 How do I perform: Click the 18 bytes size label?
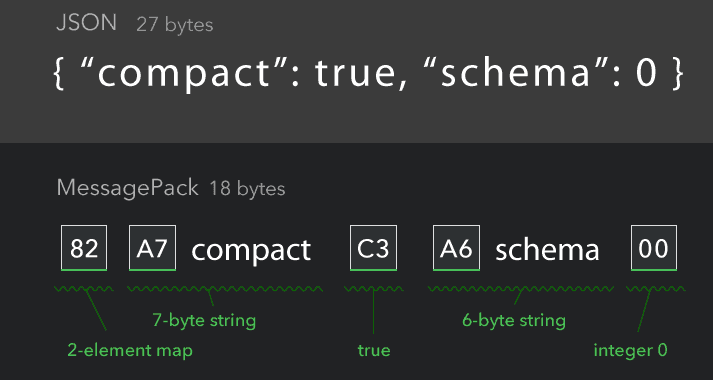pyautogui.click(x=247, y=189)
